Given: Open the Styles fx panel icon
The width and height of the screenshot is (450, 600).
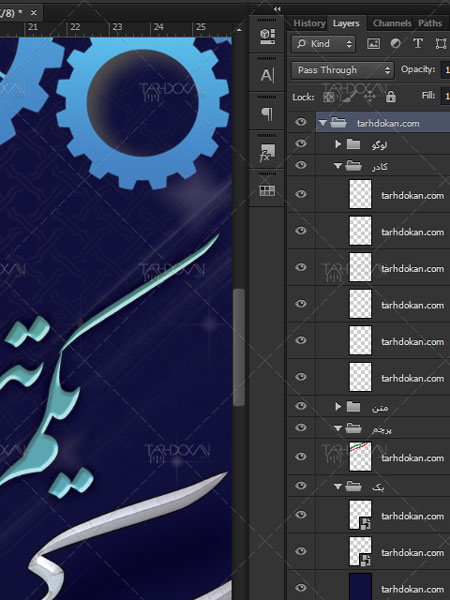Looking at the screenshot, I should [x=267, y=152].
